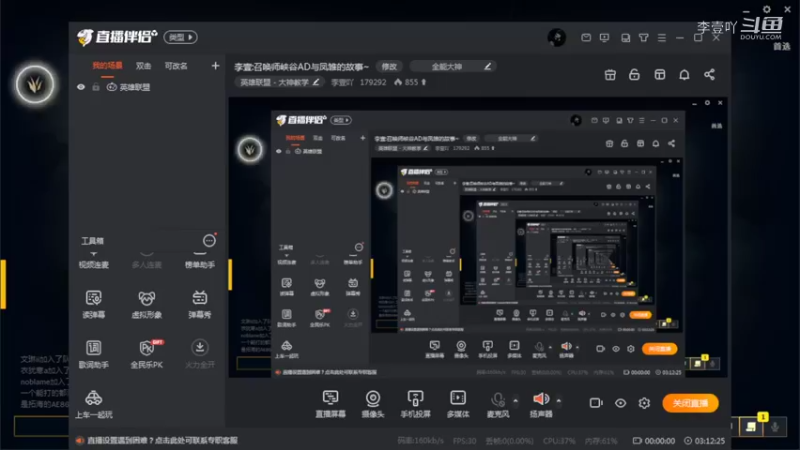
Task: Expand the microphone volume arrow
Action: [515, 401]
